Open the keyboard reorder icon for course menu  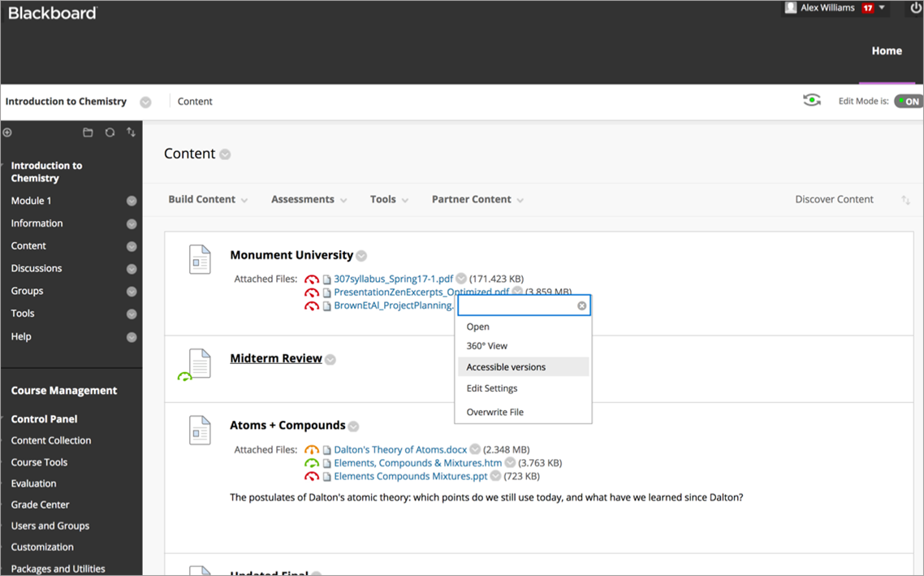pos(131,132)
